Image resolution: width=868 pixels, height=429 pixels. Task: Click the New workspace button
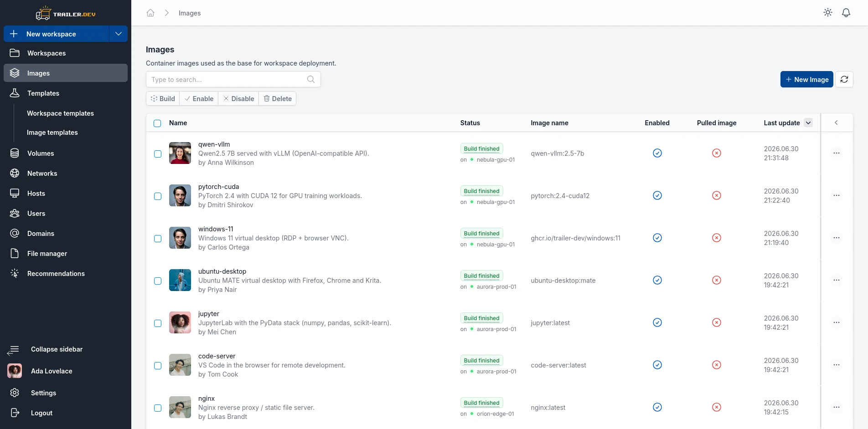click(x=57, y=34)
